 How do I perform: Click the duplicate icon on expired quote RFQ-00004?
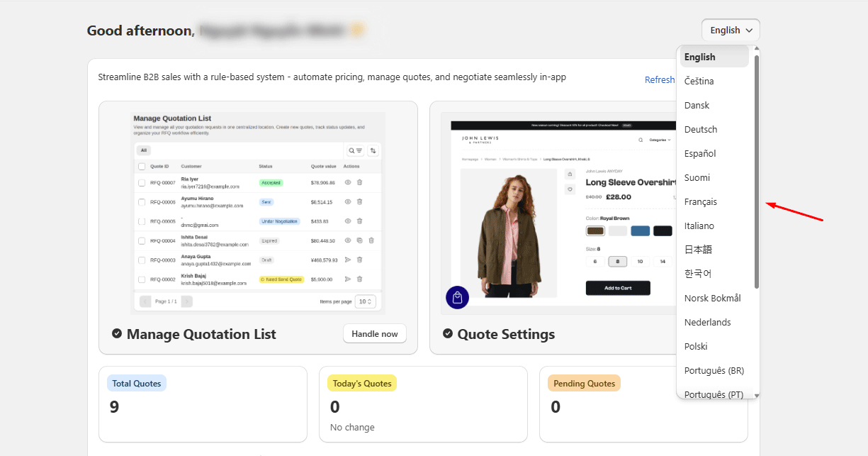pyautogui.click(x=359, y=240)
